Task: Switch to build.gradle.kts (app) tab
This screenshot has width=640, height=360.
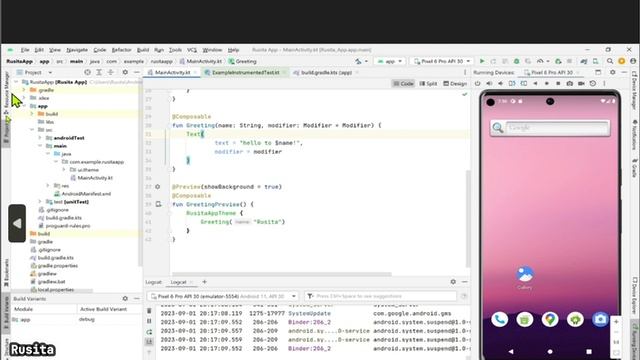Action: [x=326, y=72]
